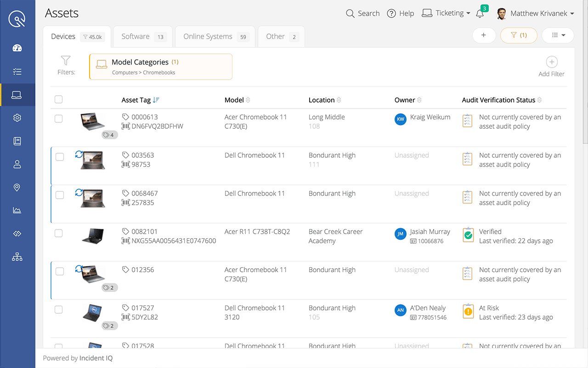
Task: Click the Add Filter button
Action: click(551, 65)
